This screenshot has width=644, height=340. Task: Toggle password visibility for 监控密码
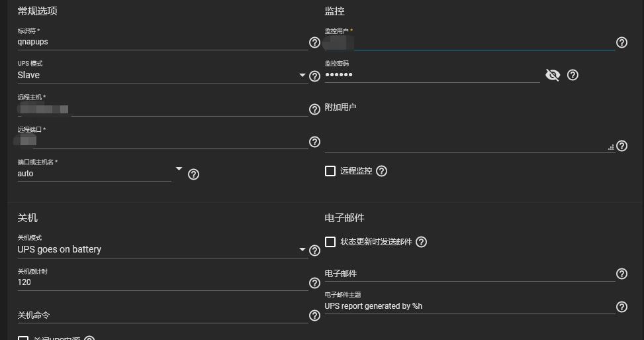(x=553, y=75)
